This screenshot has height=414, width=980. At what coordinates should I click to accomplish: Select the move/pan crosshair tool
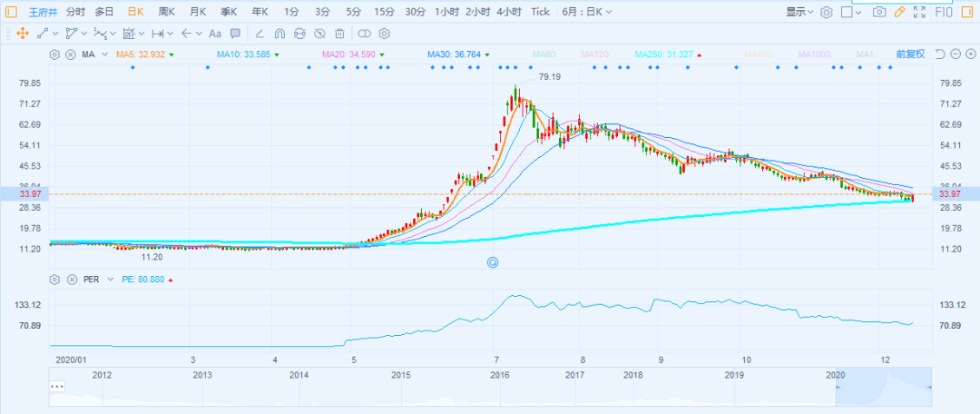22,34
